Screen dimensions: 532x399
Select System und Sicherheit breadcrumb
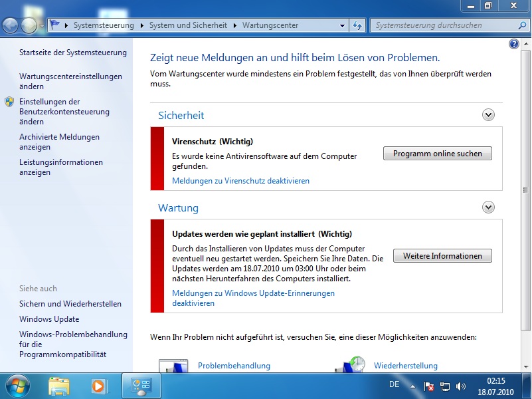pyautogui.click(x=189, y=25)
